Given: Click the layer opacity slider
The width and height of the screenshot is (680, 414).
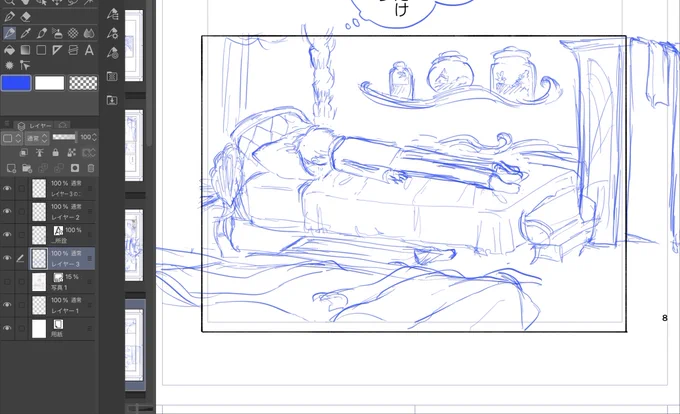Looking at the screenshot, I should click(x=64, y=137).
